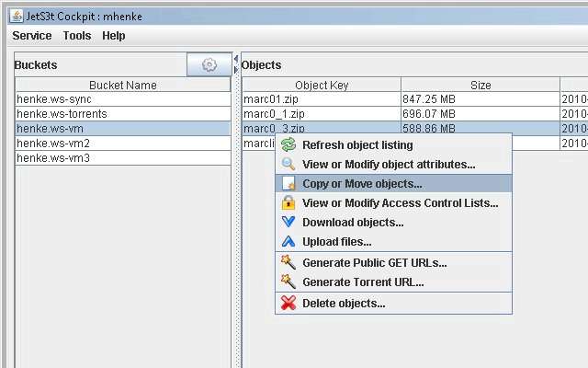Collapse the Buckets panel with left arrow

coord(236,59)
